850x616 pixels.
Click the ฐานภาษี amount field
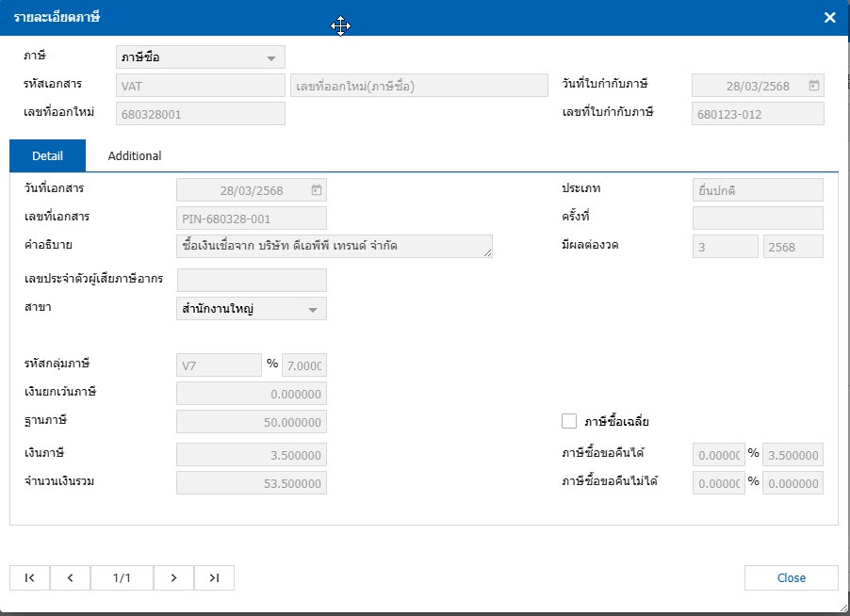[252, 423]
